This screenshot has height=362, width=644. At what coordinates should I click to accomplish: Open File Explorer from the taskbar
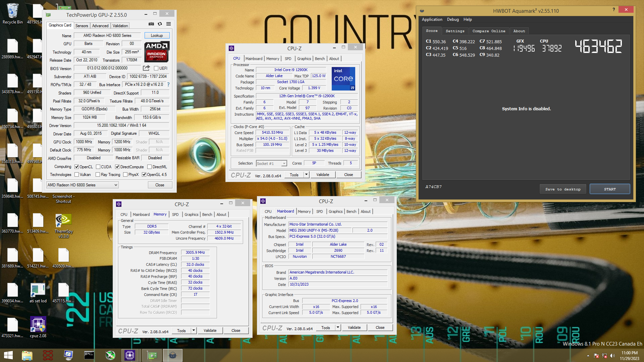click(27, 355)
